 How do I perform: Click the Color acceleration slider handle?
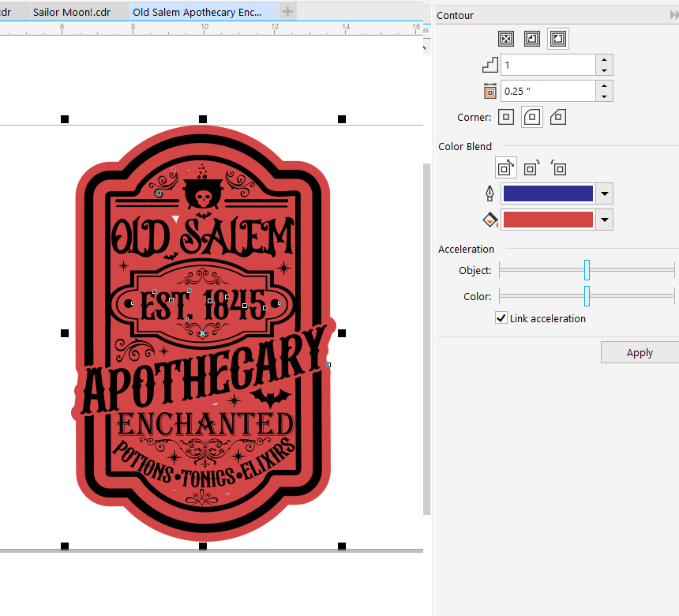(587, 296)
